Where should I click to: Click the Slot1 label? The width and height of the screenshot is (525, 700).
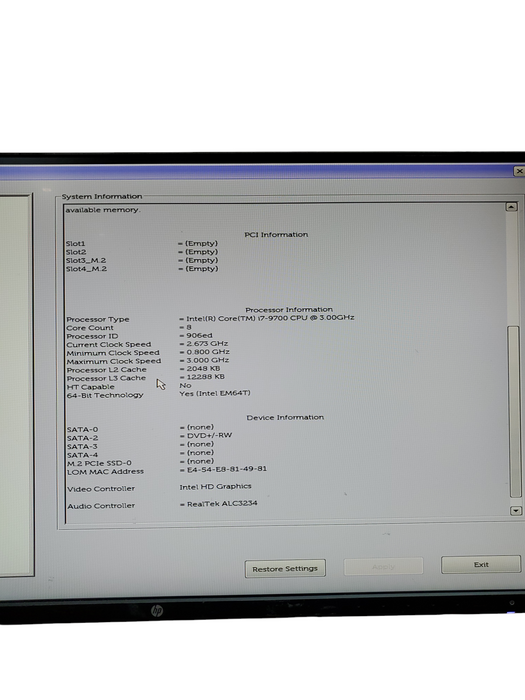pyautogui.click(x=75, y=244)
